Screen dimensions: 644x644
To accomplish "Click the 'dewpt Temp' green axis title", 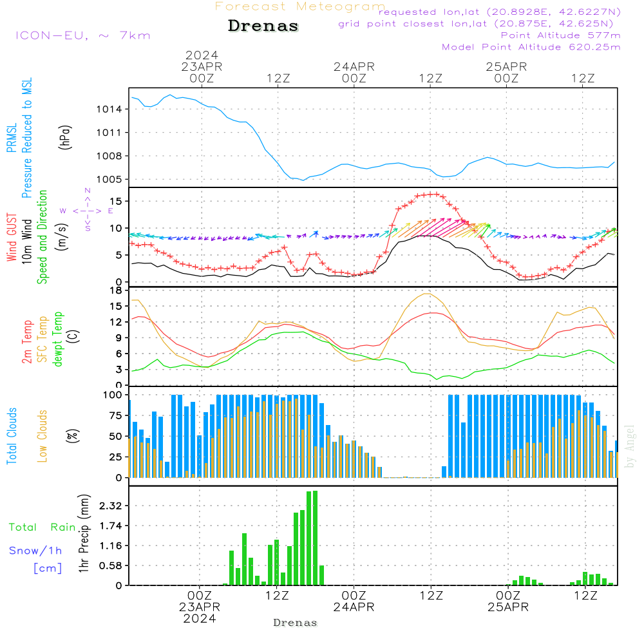I will (57, 339).
